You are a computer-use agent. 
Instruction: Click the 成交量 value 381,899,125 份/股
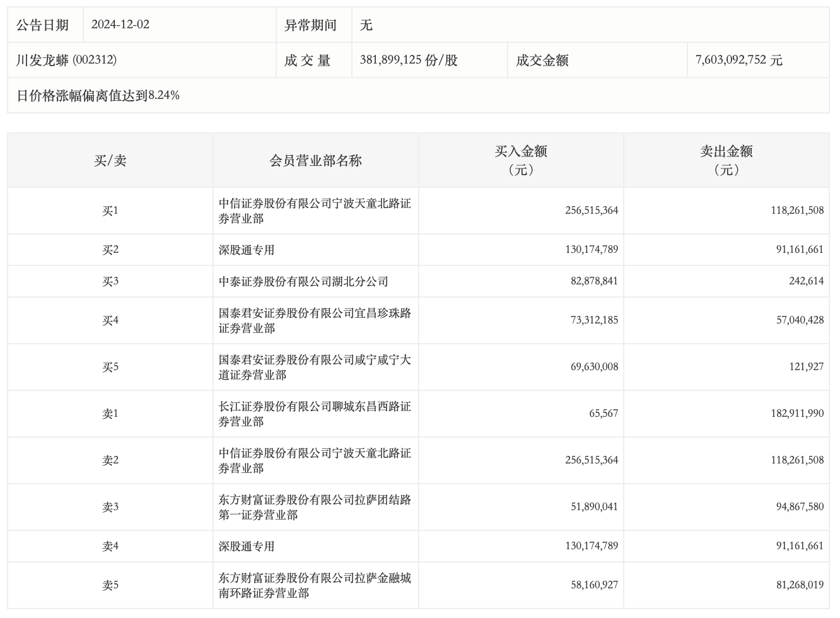(409, 60)
